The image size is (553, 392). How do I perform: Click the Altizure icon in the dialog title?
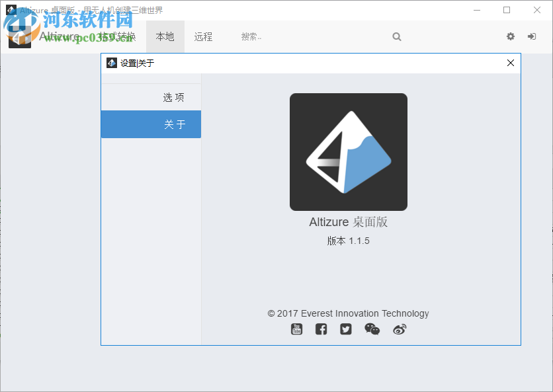112,62
